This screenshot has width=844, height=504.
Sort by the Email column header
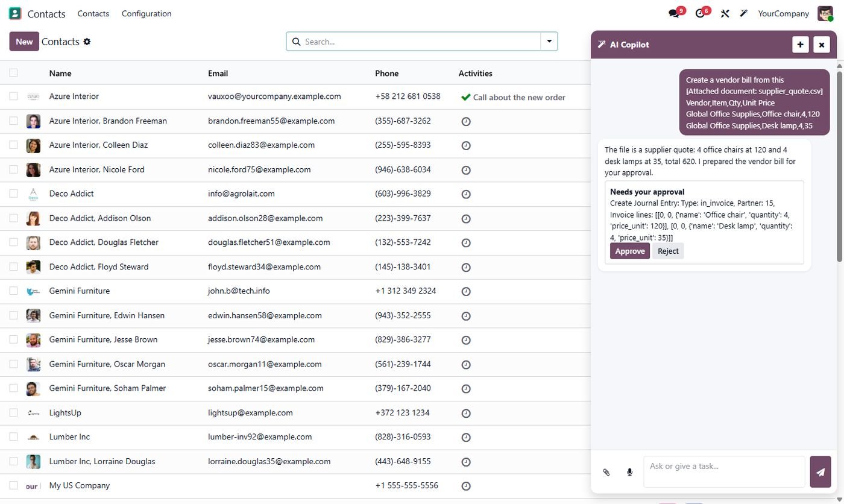218,73
